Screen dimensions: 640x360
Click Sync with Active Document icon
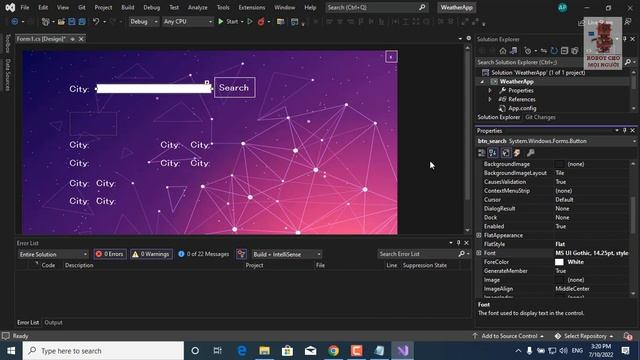coord(544,51)
